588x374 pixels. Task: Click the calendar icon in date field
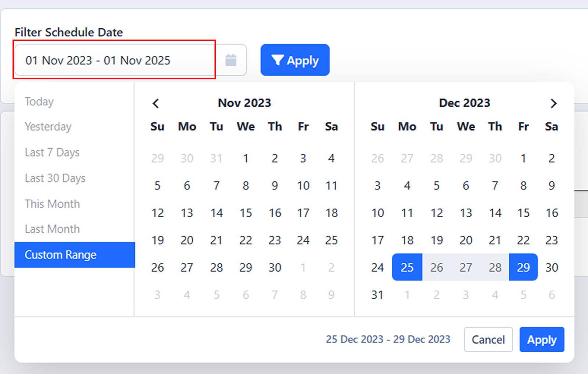pyautogui.click(x=231, y=60)
